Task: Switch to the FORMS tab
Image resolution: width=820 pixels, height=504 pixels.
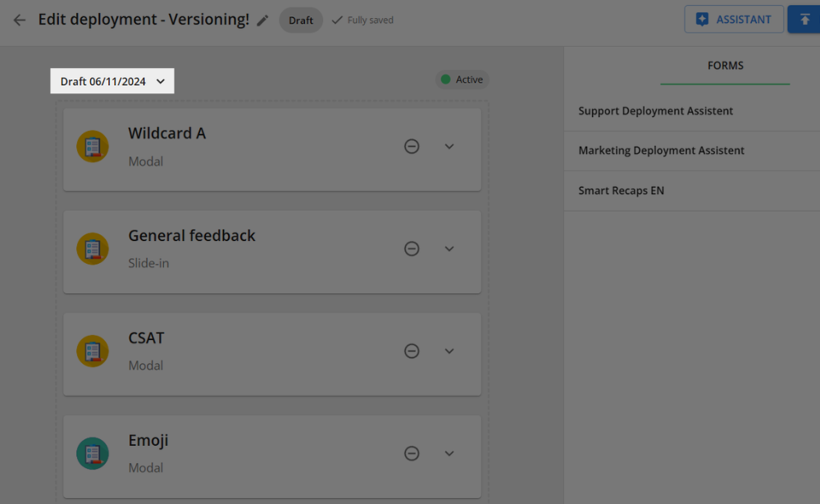Action: pos(725,66)
